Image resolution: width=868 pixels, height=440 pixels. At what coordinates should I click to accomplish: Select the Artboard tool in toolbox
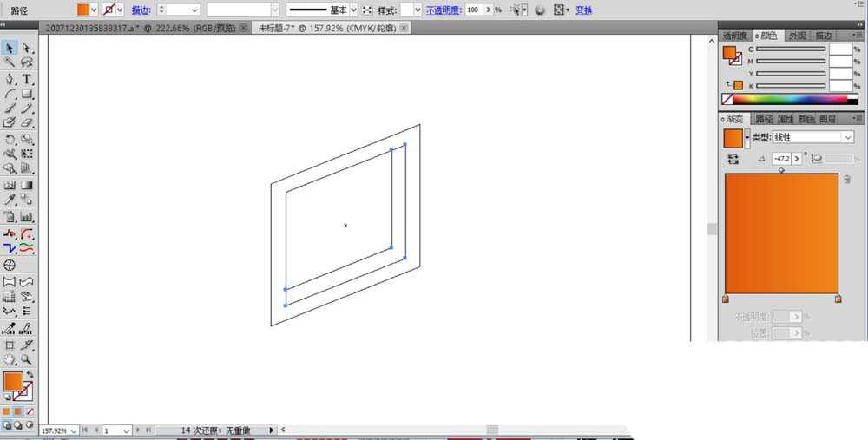point(10,345)
